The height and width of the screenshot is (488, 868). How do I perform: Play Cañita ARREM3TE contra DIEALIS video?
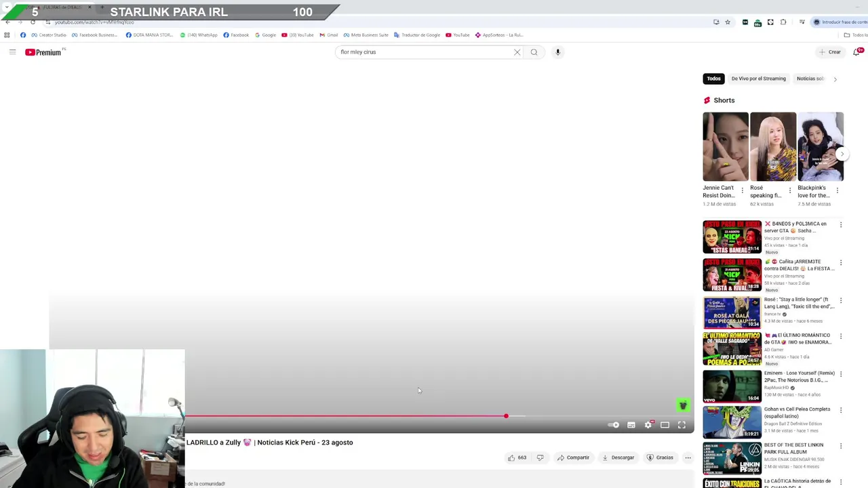(x=732, y=274)
